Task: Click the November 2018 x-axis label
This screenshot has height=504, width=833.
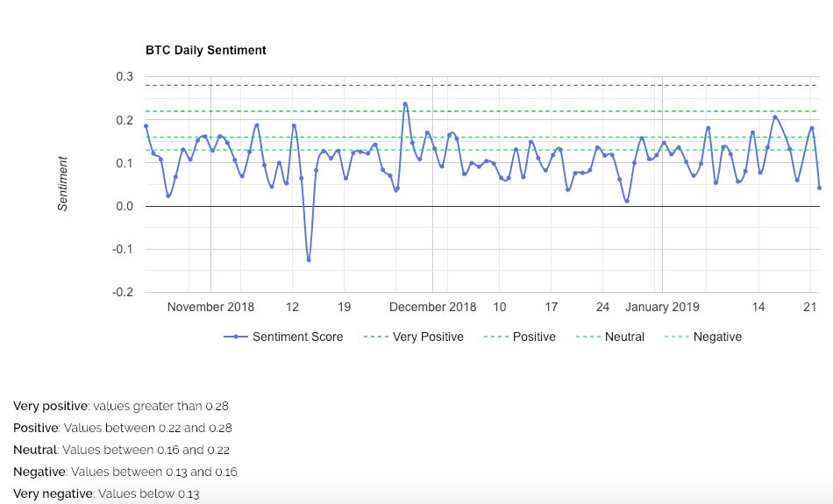Action: [x=210, y=307]
